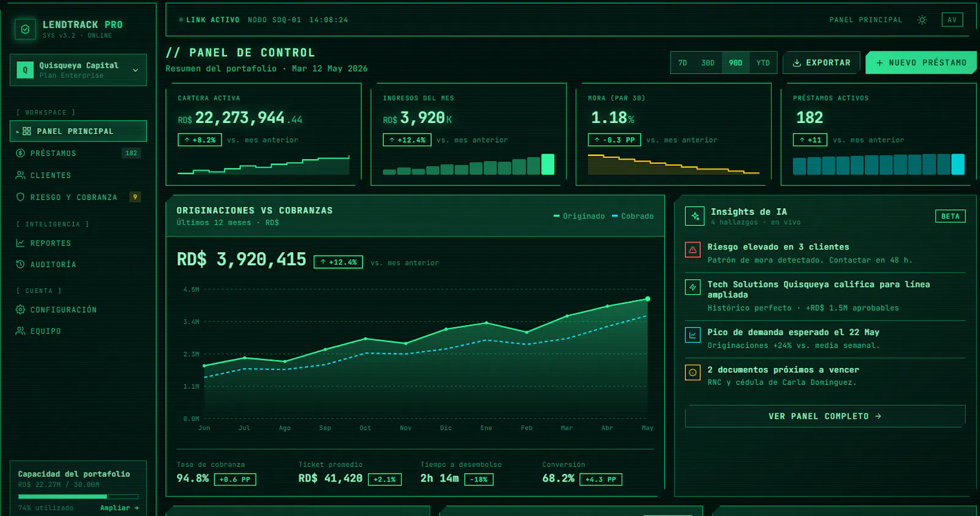Select the 7D time range
This screenshot has height=516, width=980.
682,63
